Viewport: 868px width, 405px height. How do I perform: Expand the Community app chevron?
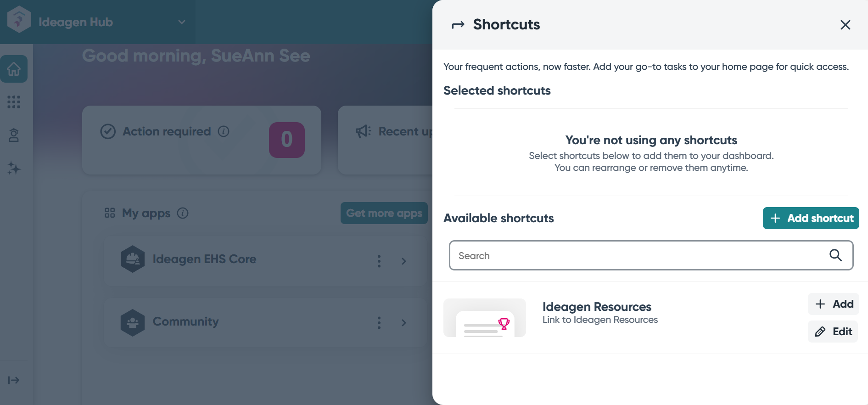(x=404, y=323)
